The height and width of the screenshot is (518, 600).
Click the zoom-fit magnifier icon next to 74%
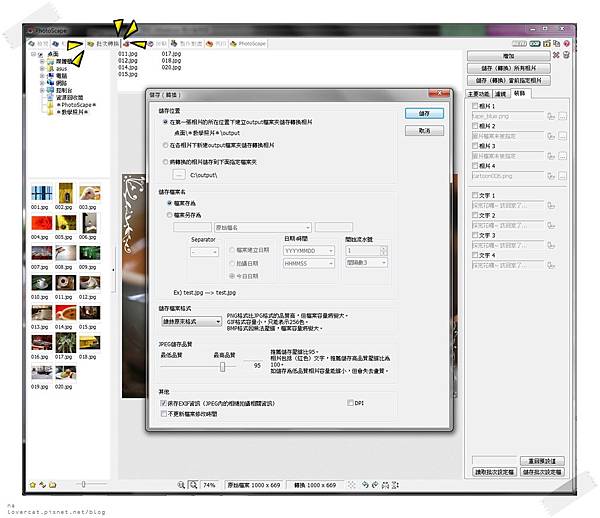tap(194, 485)
